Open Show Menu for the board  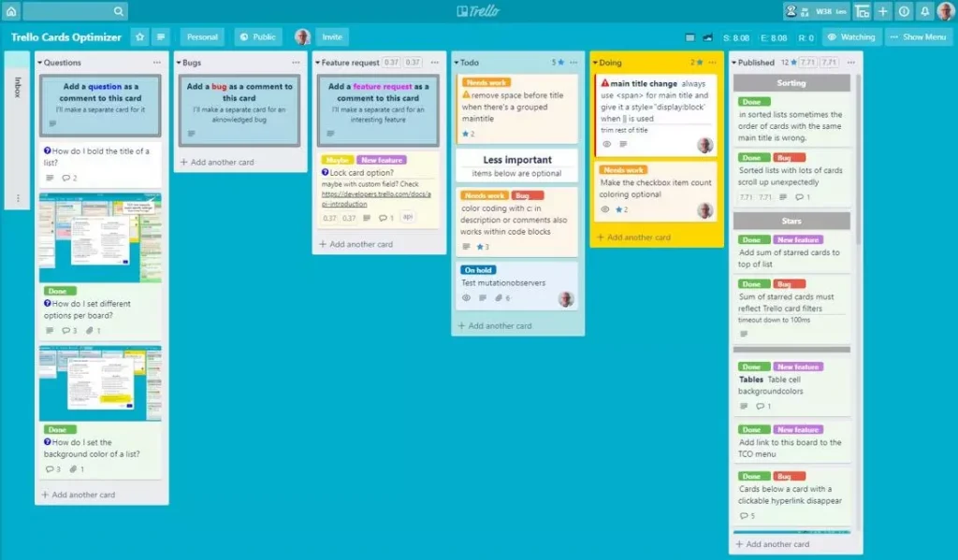click(918, 37)
